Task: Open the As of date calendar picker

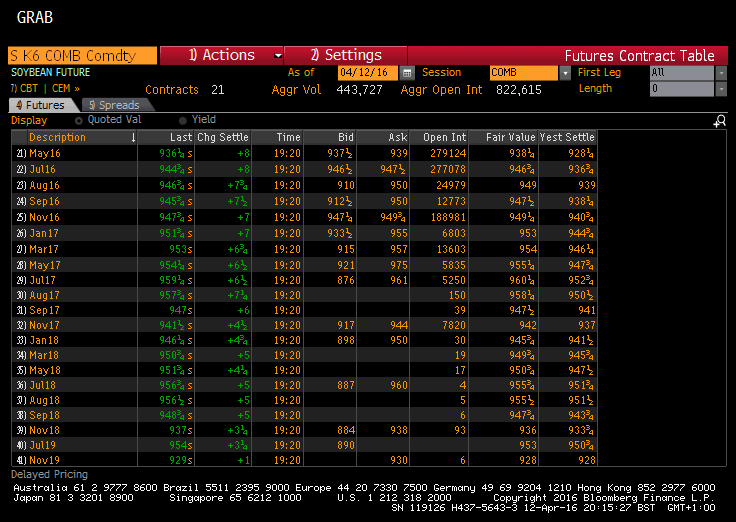Action: coord(407,73)
